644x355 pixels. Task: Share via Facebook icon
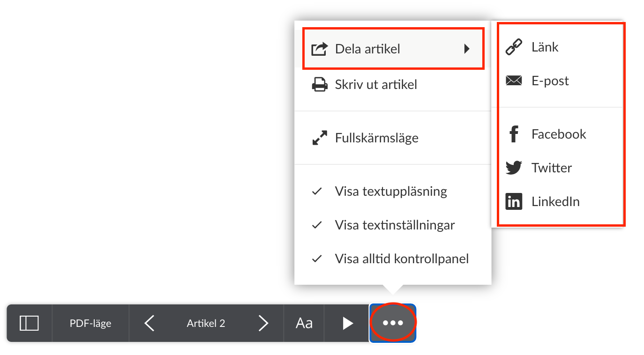[x=514, y=134]
